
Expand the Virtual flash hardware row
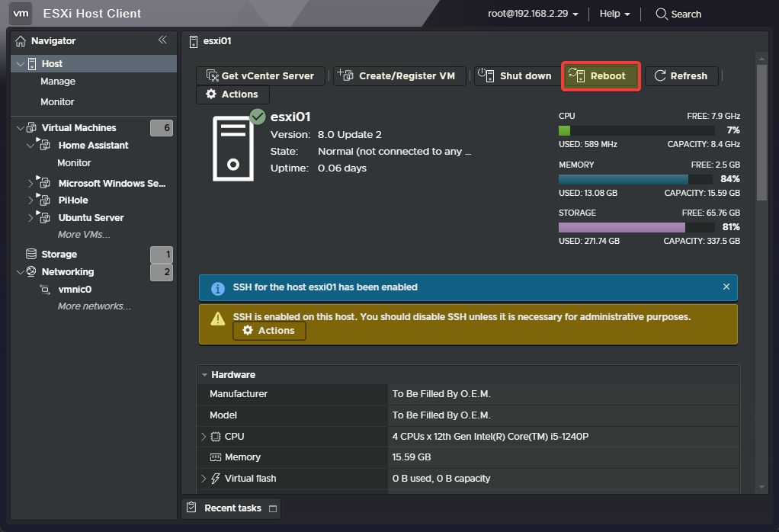[204, 479]
